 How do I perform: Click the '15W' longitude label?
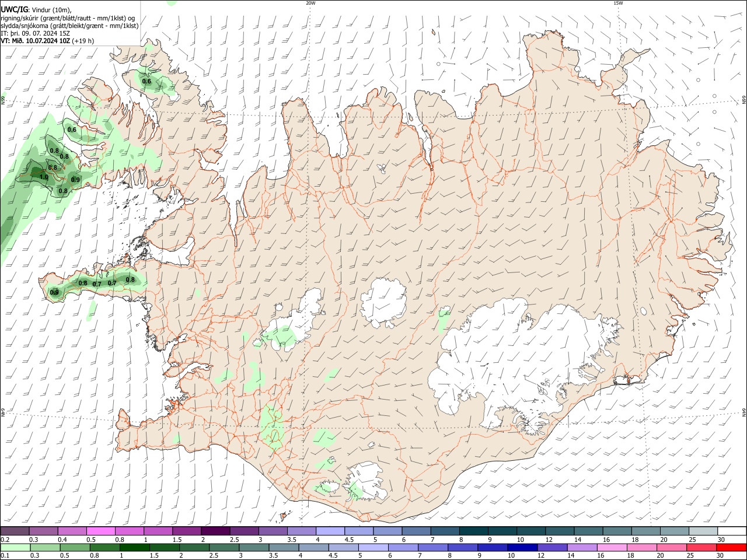click(618, 3)
